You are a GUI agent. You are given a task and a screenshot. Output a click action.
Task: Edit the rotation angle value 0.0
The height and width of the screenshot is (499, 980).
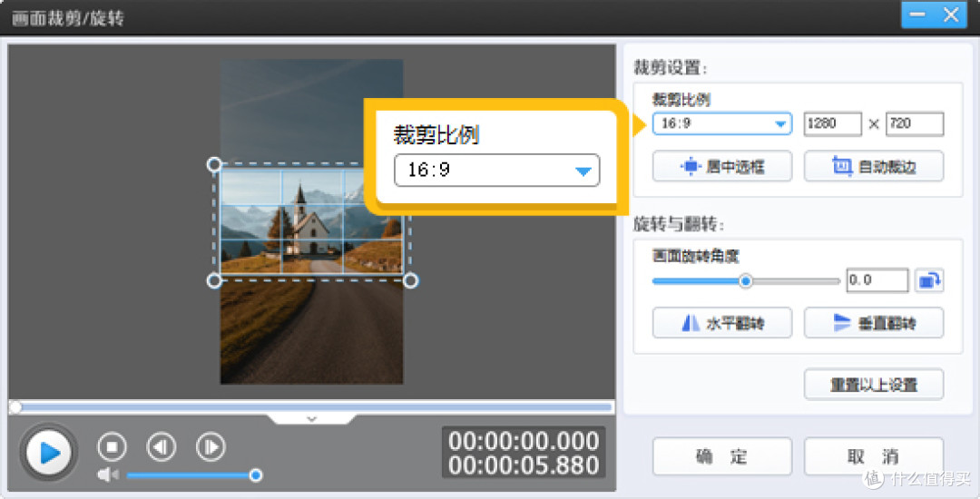click(877, 280)
